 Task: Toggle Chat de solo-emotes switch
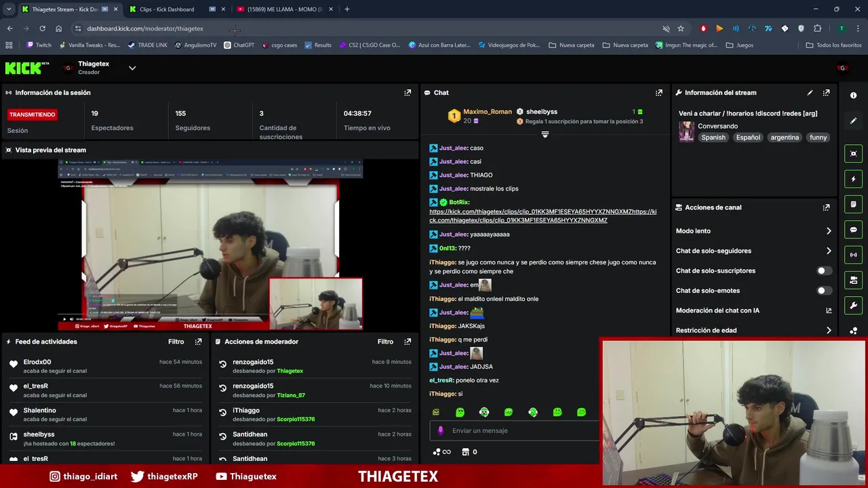(824, 291)
